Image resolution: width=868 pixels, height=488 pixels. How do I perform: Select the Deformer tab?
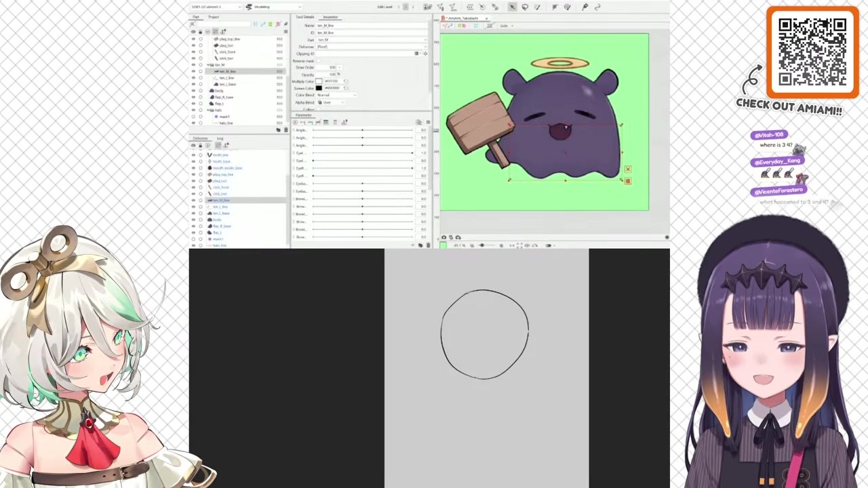coord(200,138)
